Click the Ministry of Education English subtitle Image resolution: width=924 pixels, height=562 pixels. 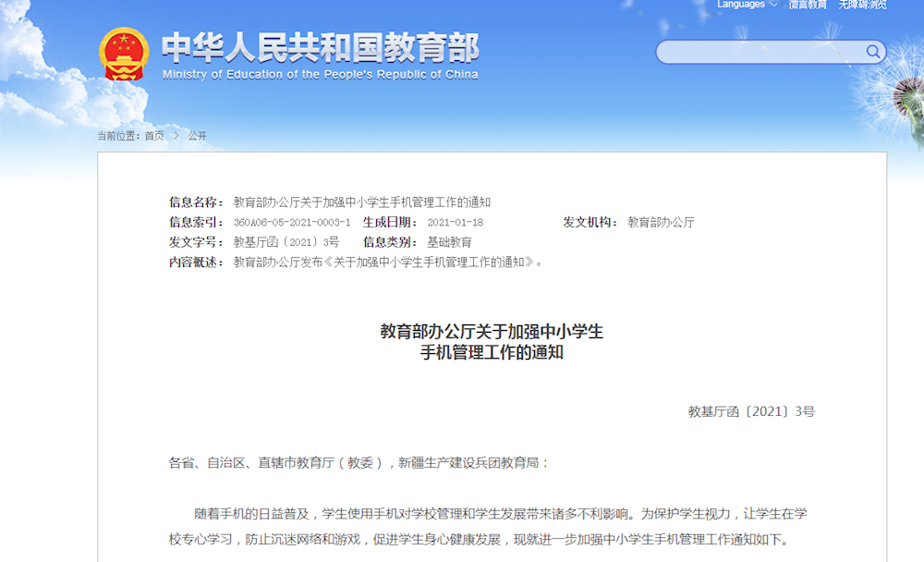(320, 75)
